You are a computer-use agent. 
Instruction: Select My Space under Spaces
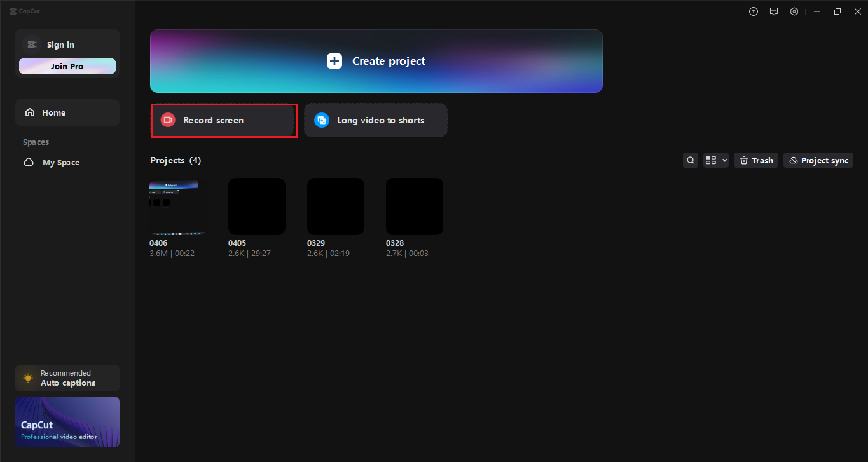click(x=62, y=162)
